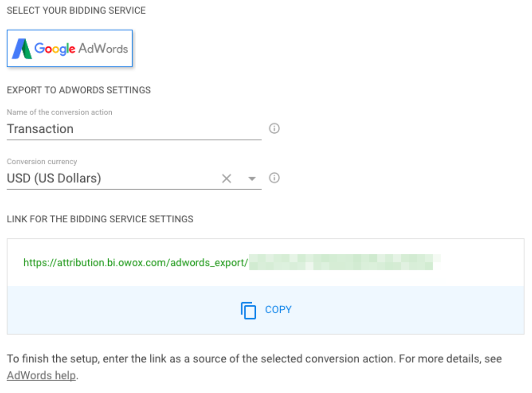Open the AdWords help link
This screenshot has height=393, width=532.
41,375
